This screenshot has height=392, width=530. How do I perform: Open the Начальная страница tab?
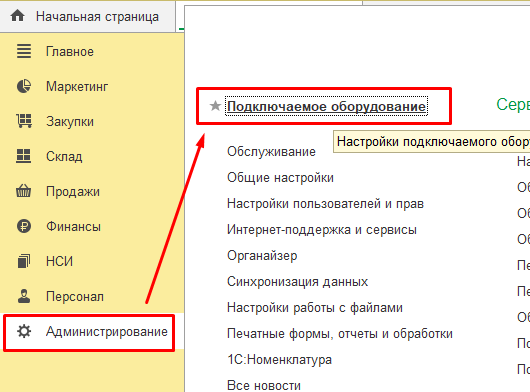point(88,16)
